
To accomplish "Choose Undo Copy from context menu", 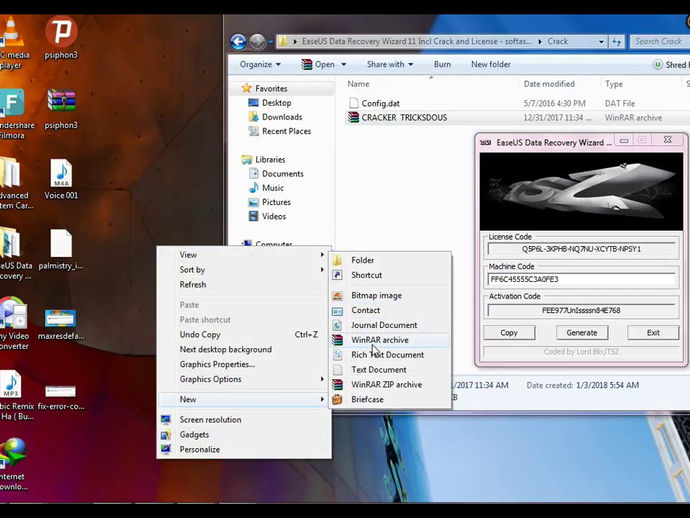I will [244, 334].
